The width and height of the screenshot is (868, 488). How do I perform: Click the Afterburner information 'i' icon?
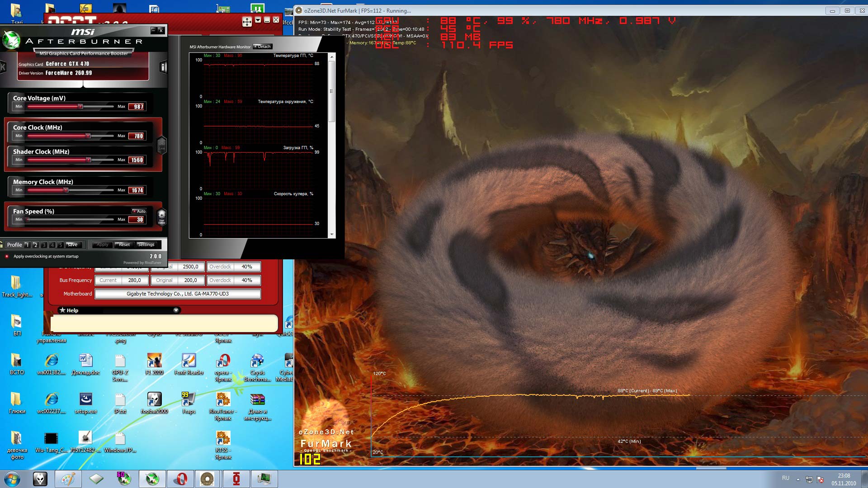tap(163, 67)
